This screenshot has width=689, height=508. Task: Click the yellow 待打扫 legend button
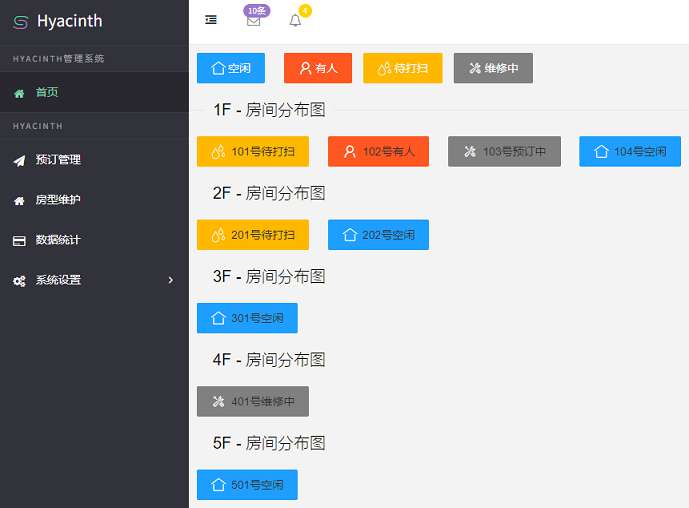point(403,68)
